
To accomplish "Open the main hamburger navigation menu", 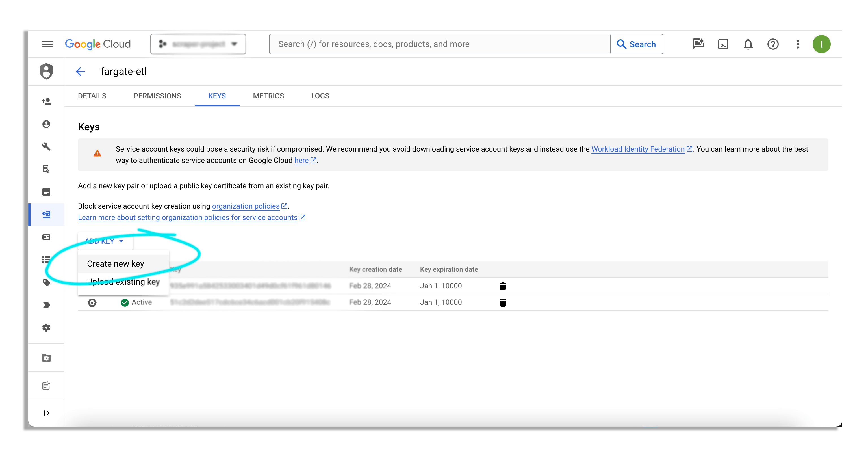I will 47,44.
